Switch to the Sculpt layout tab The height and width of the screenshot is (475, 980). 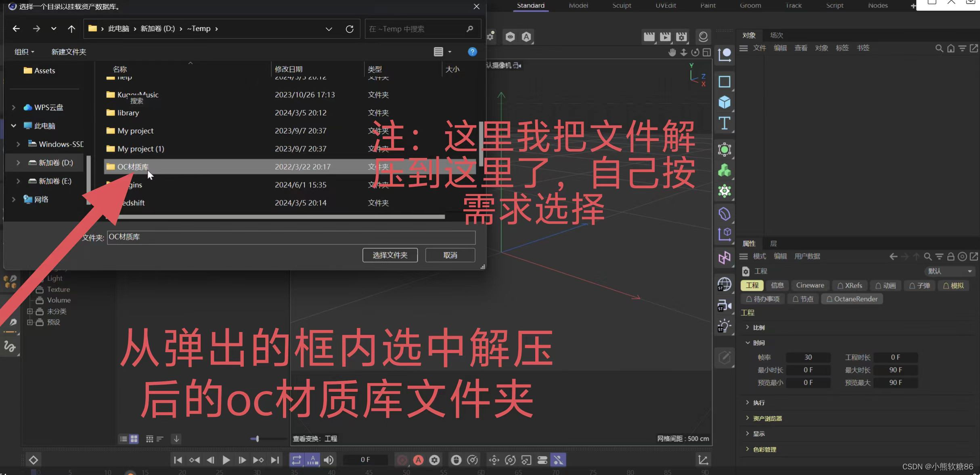coord(621,5)
